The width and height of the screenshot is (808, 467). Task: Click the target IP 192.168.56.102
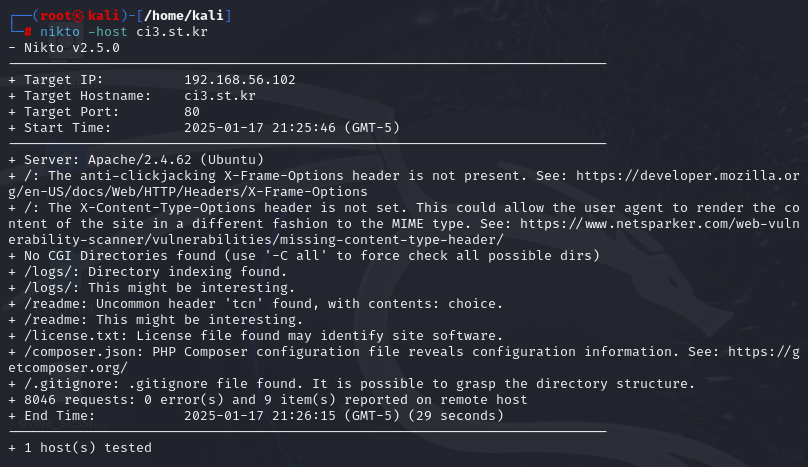240,80
